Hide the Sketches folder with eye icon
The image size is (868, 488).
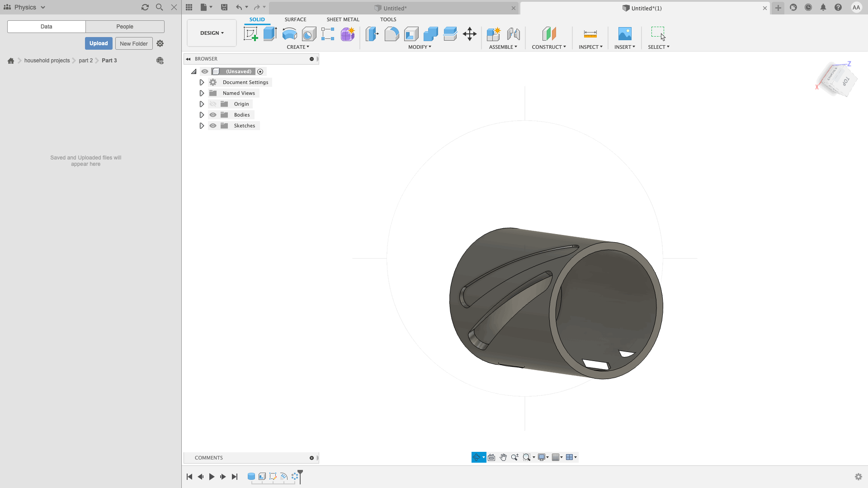click(213, 126)
